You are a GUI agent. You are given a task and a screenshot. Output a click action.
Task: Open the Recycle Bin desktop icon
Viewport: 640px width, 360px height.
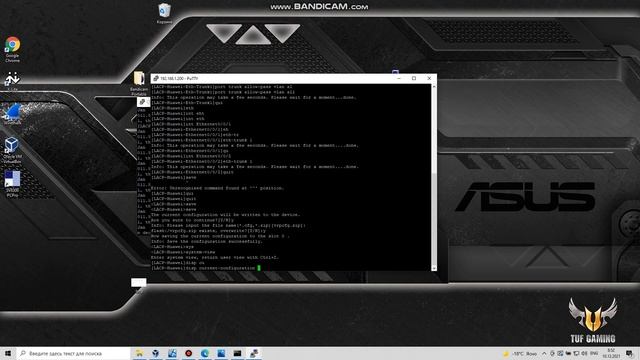[x=164, y=13]
